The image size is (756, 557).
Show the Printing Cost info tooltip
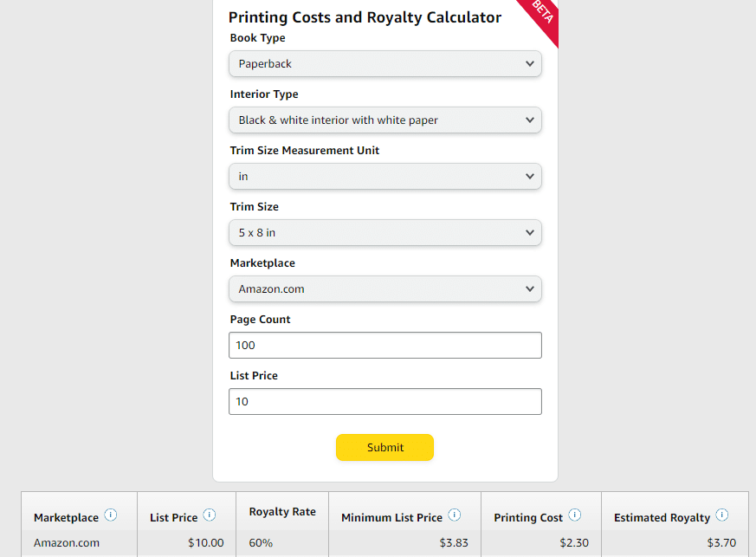[x=575, y=515]
